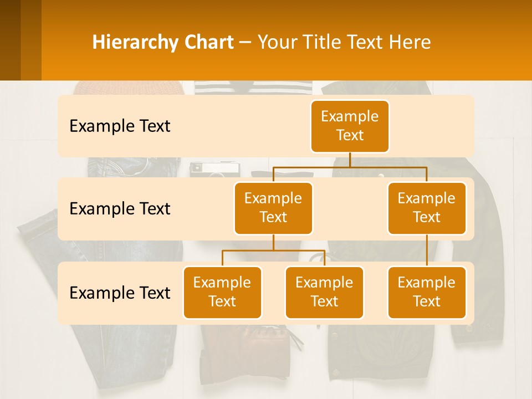Select the connector line below the top box
This screenshot has height=399, width=532.
coord(350,160)
